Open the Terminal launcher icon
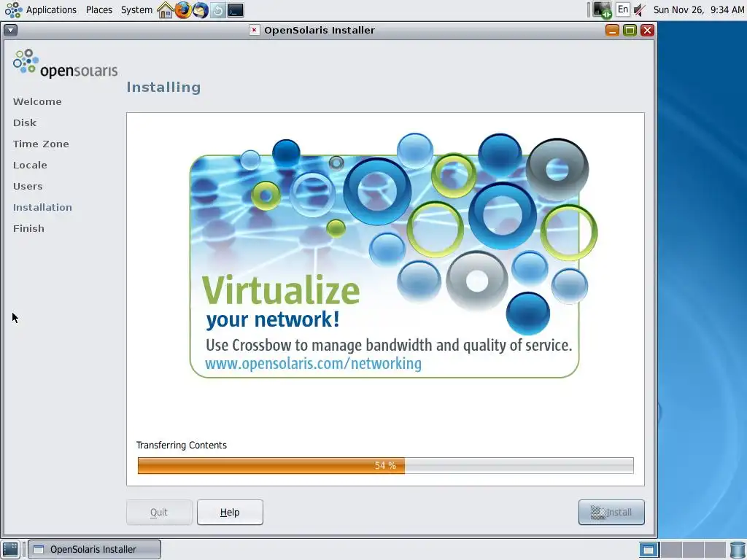The height and width of the screenshot is (560, 747). (236, 10)
